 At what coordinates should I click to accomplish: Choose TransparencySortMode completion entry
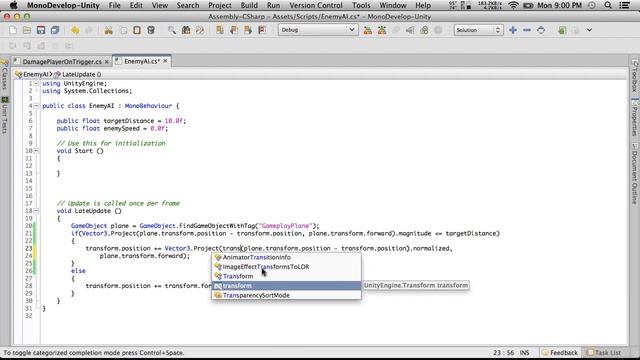pyautogui.click(x=286, y=295)
